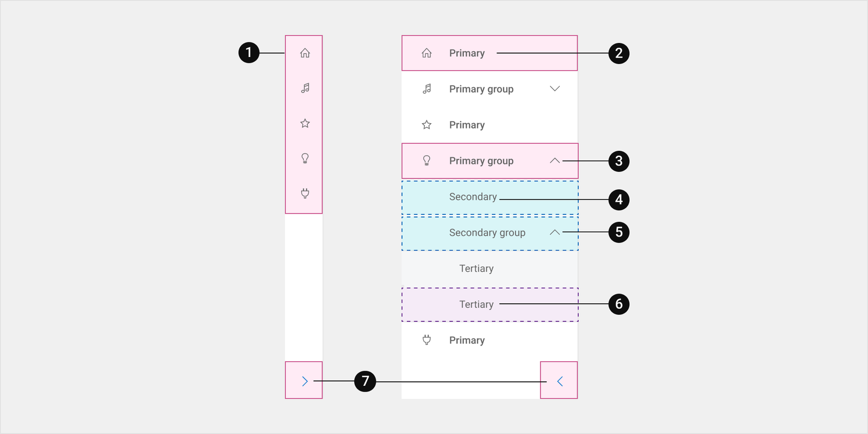Click the home icon in collapsed rail
The width and height of the screenshot is (868, 434).
(305, 53)
